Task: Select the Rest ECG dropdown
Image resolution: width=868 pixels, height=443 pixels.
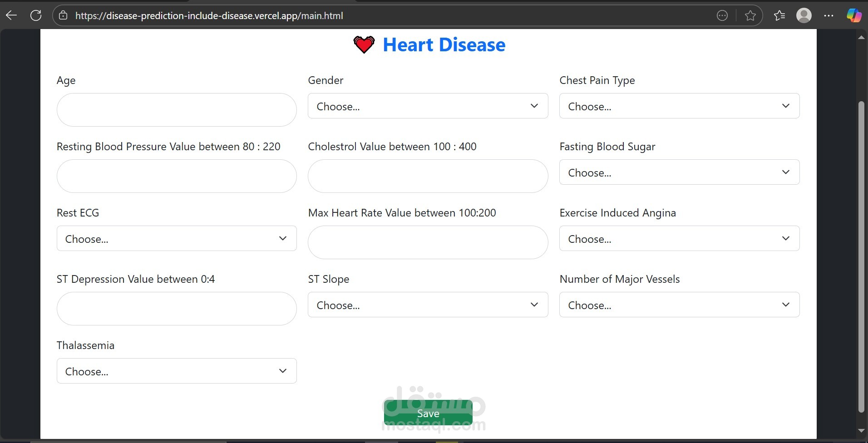Action: click(x=177, y=239)
